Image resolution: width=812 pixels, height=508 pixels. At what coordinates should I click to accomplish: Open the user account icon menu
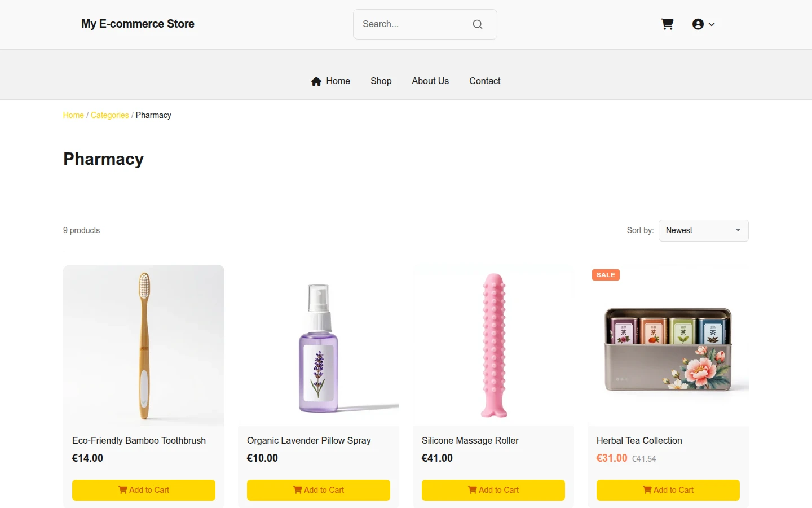click(698, 24)
